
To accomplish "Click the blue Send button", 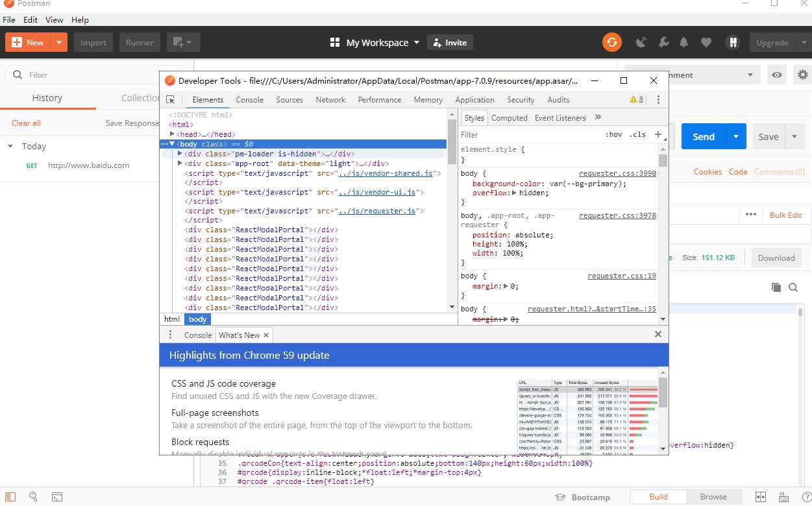I will (704, 137).
